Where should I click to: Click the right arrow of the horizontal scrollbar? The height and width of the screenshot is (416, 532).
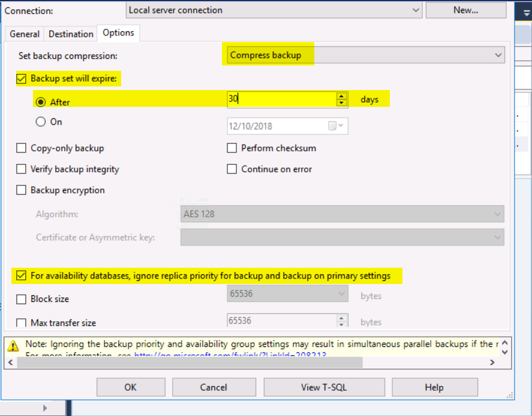coord(493,363)
